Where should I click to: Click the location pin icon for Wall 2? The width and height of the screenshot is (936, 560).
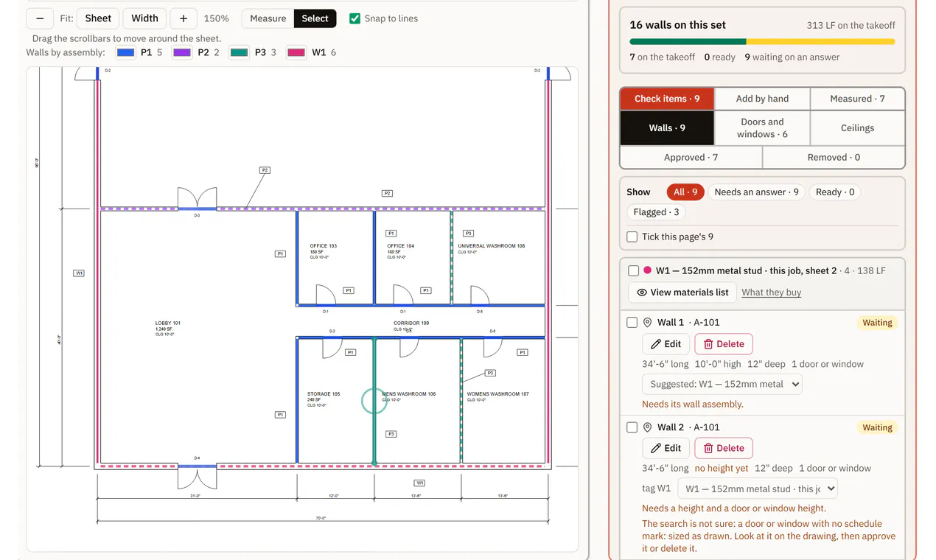point(648,427)
